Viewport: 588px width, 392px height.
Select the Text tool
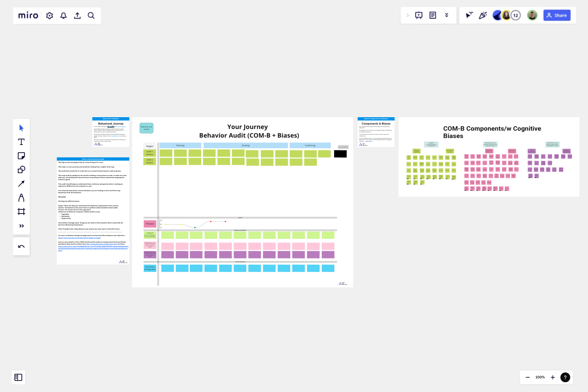coord(21,142)
